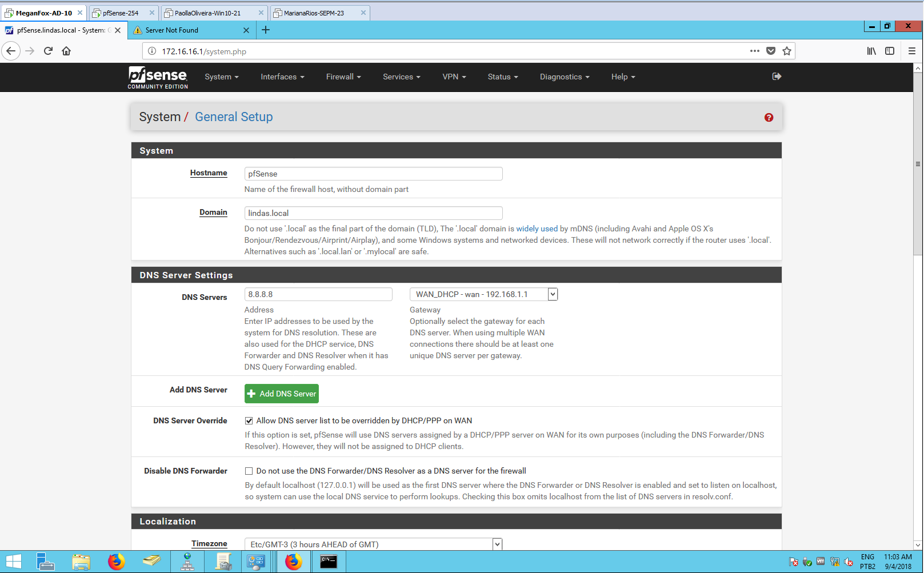This screenshot has width=924, height=573.
Task: Open the red help icon for General Setup
Action: click(x=769, y=117)
